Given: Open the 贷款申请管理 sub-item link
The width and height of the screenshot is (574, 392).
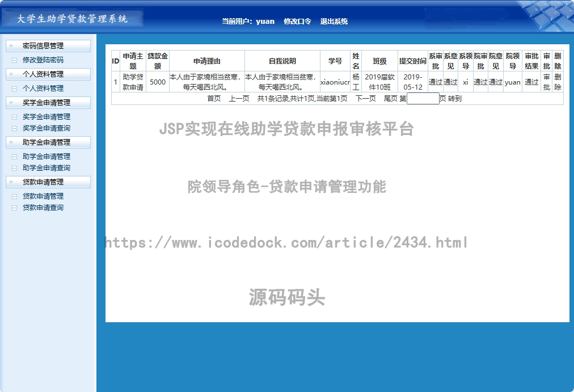Looking at the screenshot, I should pyautogui.click(x=43, y=196).
